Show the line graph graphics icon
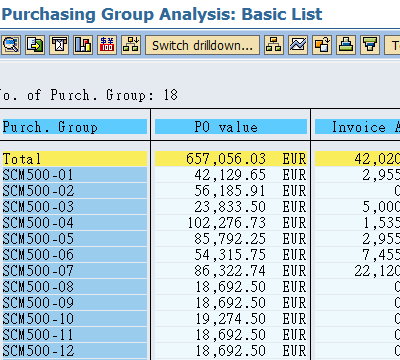 298,45
